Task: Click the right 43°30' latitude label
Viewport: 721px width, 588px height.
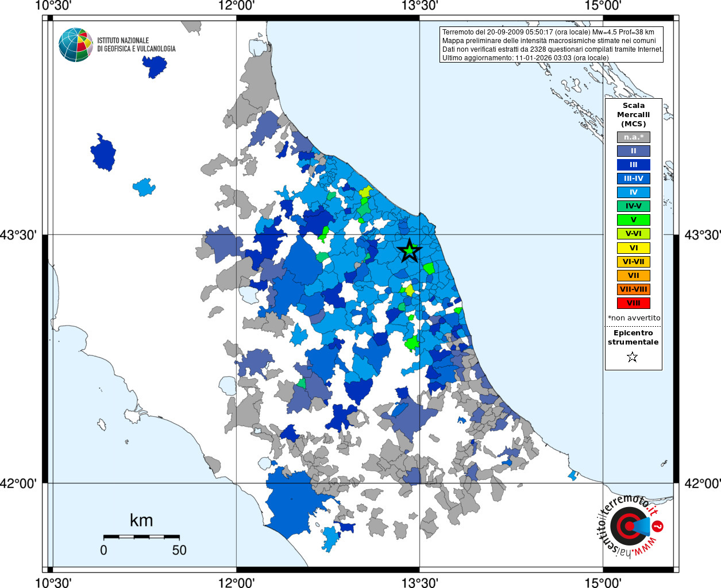Action: (x=702, y=235)
